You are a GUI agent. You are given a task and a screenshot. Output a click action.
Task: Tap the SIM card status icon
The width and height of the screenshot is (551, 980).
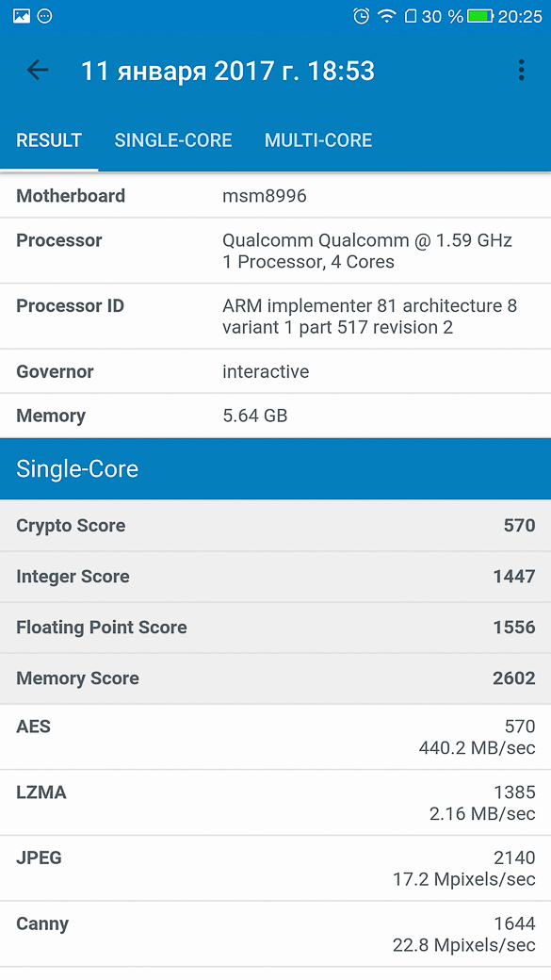pyautogui.click(x=411, y=16)
